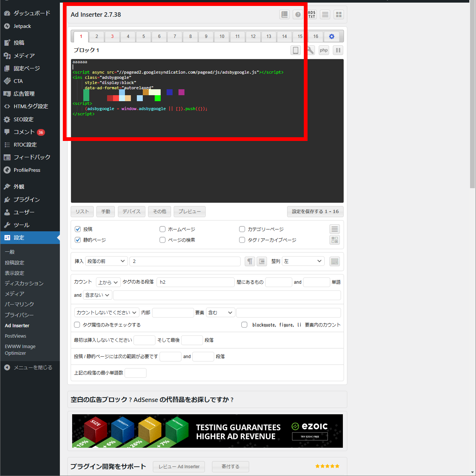Click the リスト button
This screenshot has height=476, width=476.
pyautogui.click(x=82, y=212)
